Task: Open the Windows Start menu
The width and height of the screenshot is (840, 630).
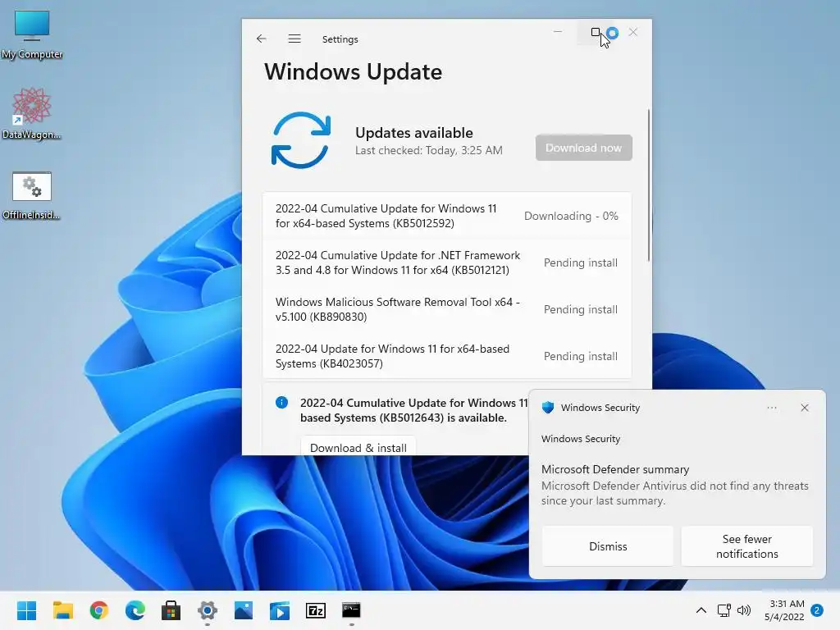Action: coord(27,610)
